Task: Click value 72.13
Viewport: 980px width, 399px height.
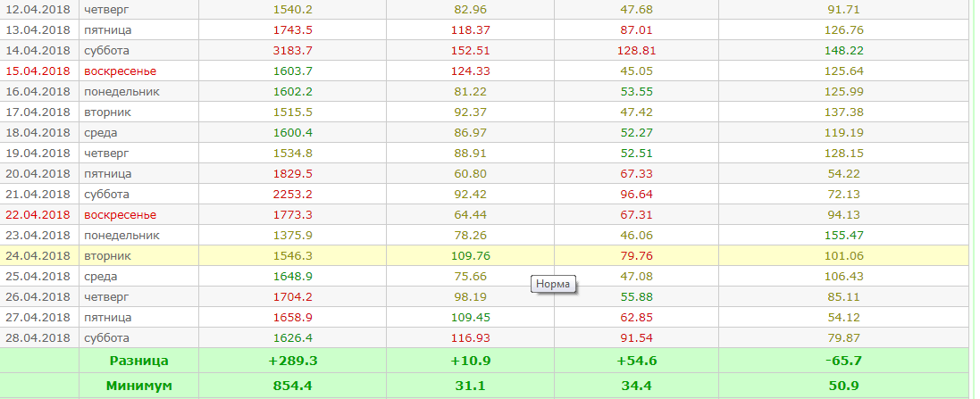Action: (844, 195)
